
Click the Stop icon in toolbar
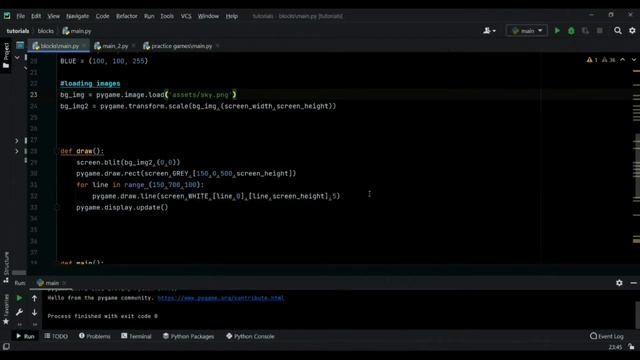[x=600, y=31]
